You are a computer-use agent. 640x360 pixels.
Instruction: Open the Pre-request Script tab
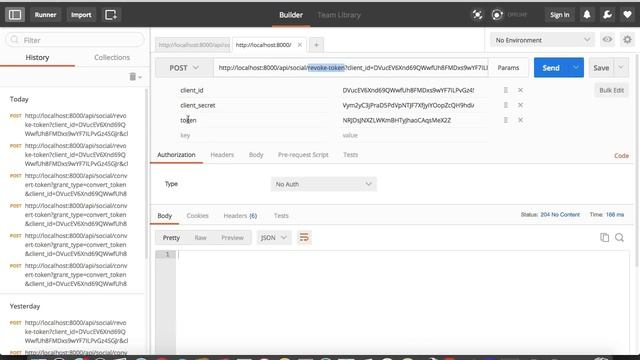point(303,155)
